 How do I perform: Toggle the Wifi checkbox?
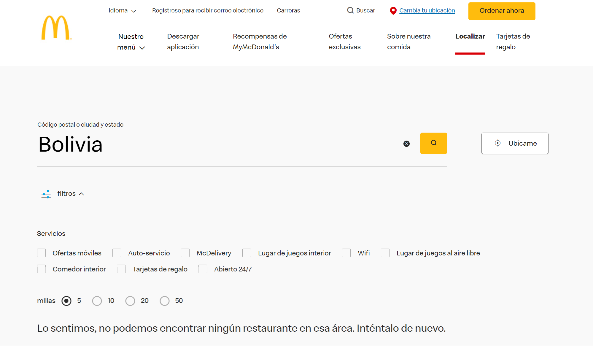pyautogui.click(x=346, y=253)
